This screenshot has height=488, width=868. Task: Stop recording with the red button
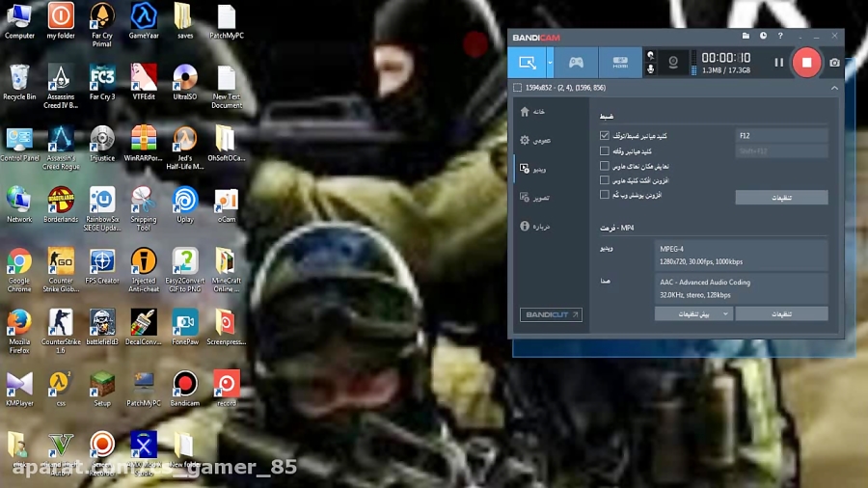click(x=806, y=63)
